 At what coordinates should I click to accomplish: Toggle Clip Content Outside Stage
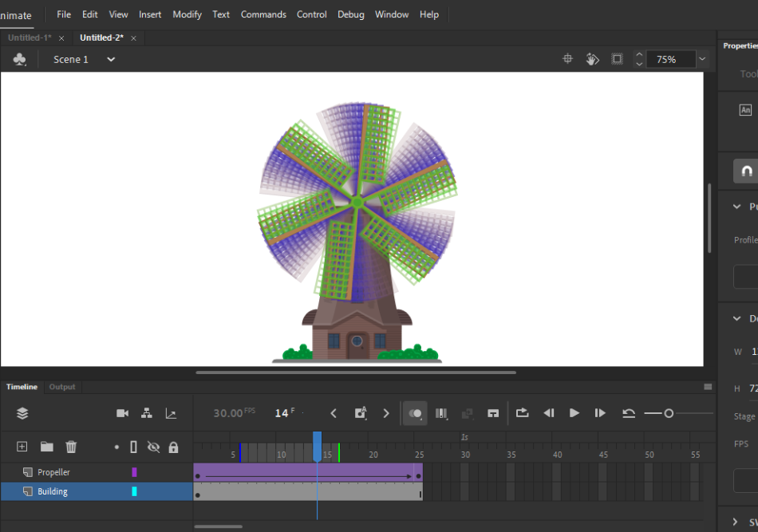[618, 59]
